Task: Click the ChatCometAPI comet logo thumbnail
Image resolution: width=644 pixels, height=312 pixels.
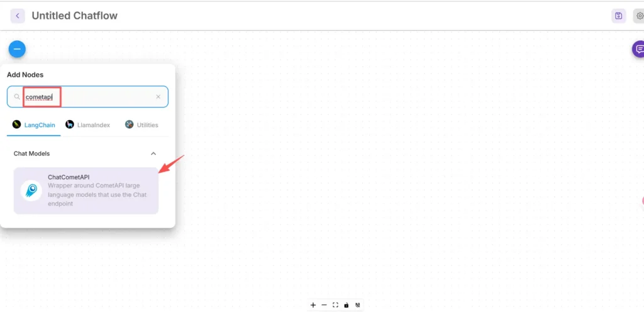Action: click(x=31, y=191)
